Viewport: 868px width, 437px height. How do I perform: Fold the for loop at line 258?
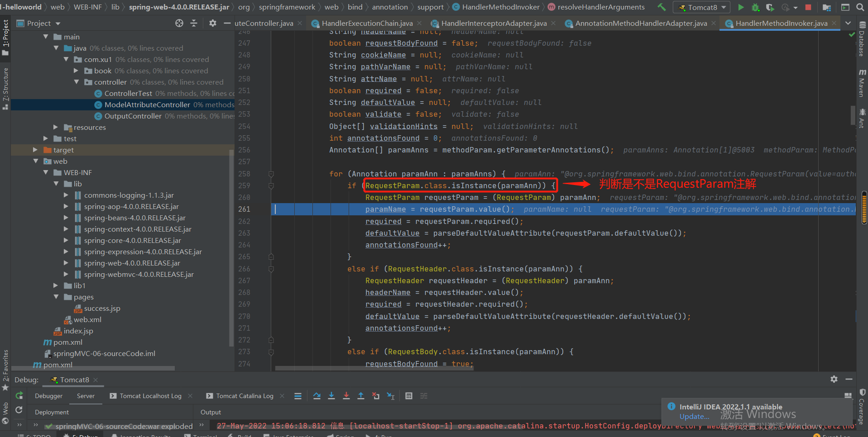click(x=271, y=174)
